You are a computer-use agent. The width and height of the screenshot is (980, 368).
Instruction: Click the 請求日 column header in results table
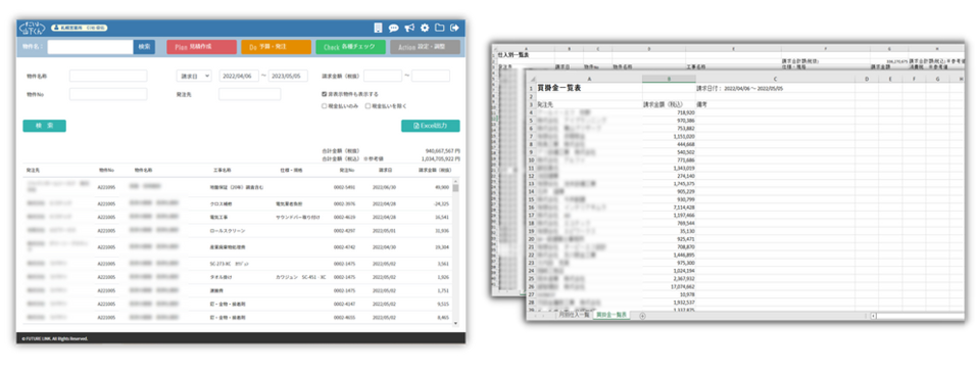tap(385, 170)
